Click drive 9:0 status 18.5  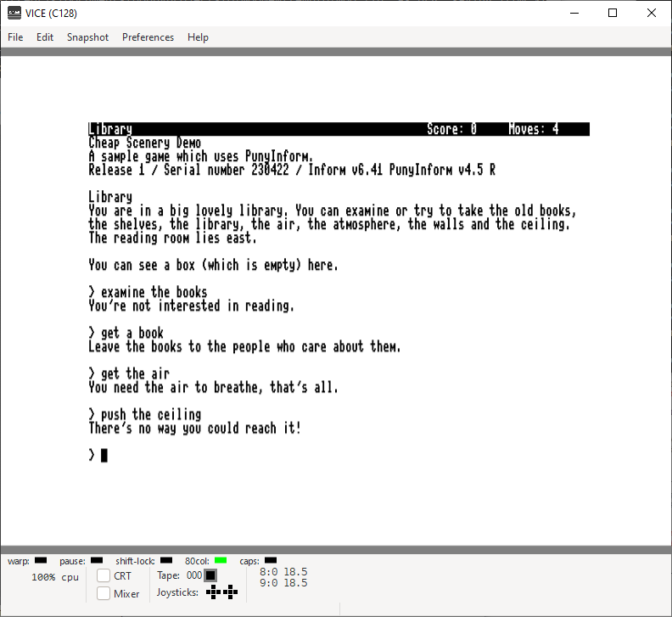click(283, 583)
